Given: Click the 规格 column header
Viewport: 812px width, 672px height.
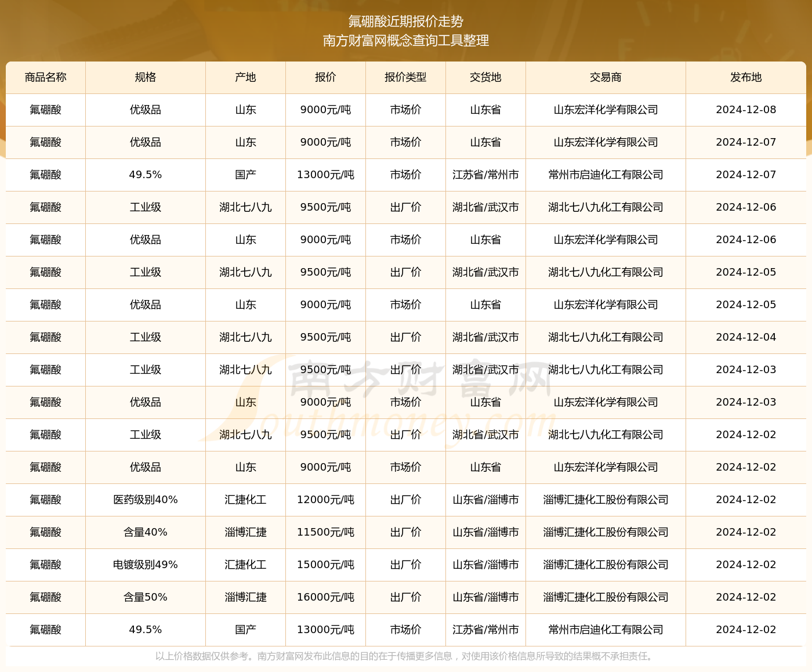Looking at the screenshot, I should coord(146,77).
